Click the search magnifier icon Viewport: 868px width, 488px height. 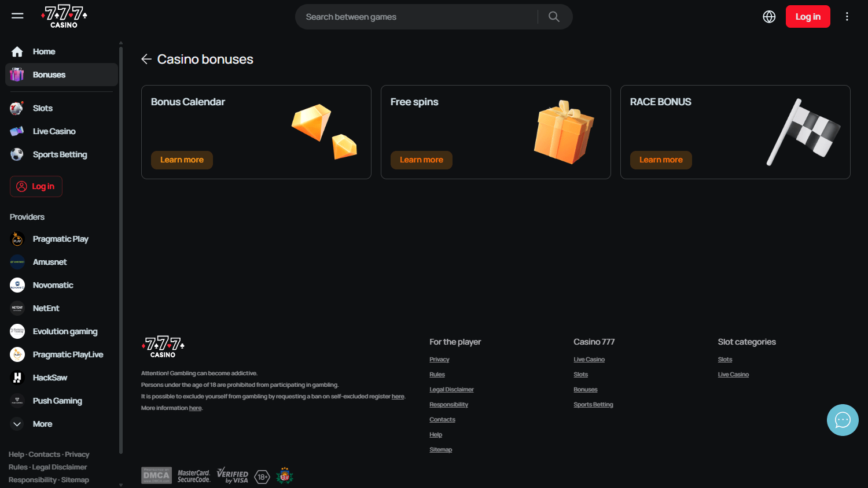pos(554,17)
